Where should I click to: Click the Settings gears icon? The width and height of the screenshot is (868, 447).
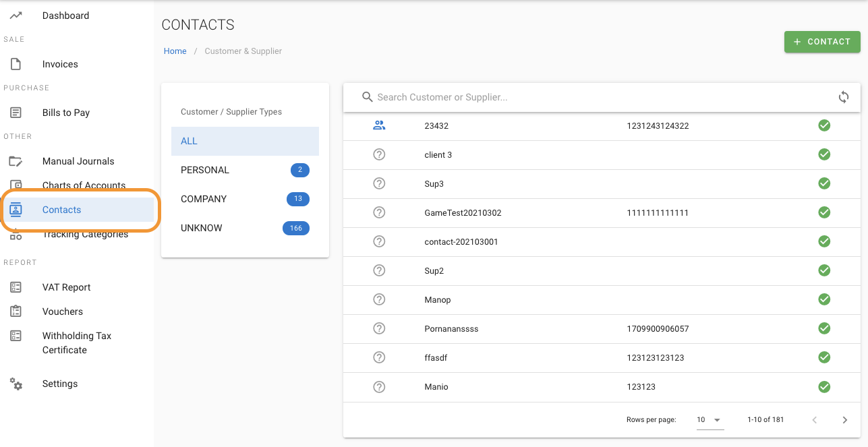16,384
